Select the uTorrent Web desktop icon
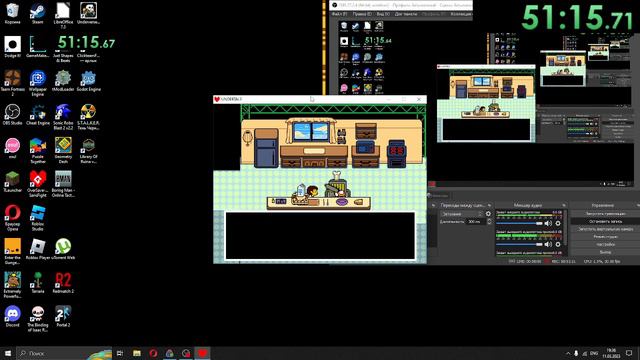This screenshot has height=360, width=640. click(x=63, y=249)
